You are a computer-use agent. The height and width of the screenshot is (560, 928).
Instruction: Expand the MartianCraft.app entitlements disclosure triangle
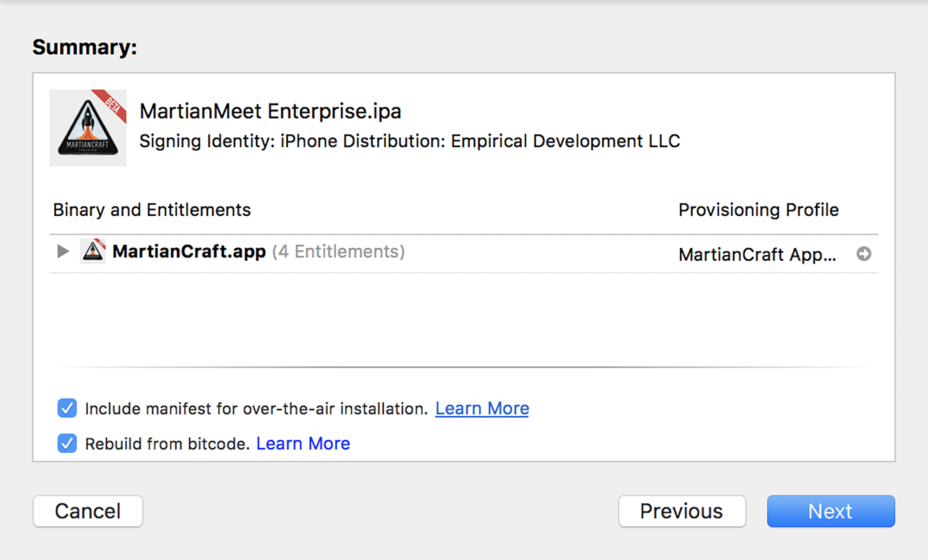(63, 251)
